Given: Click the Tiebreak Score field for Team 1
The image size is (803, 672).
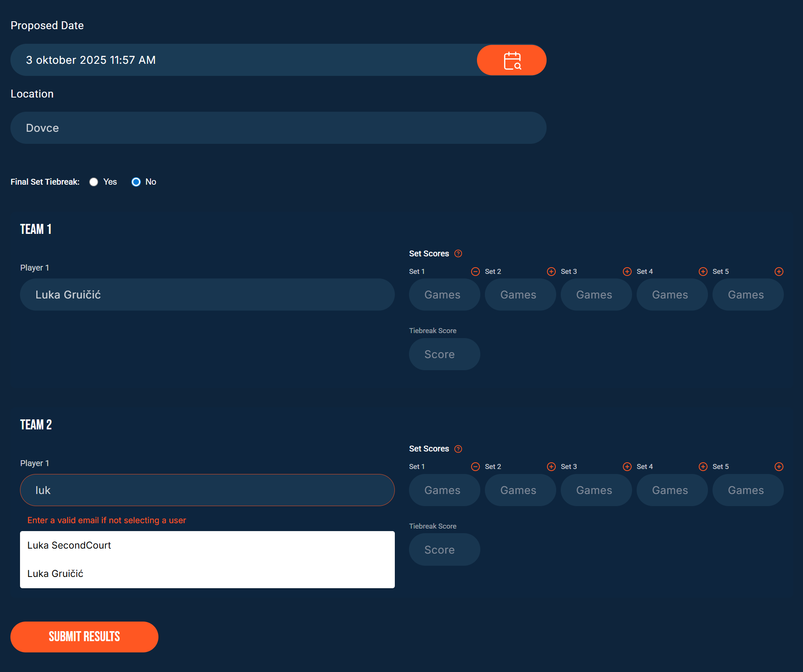Looking at the screenshot, I should point(444,354).
